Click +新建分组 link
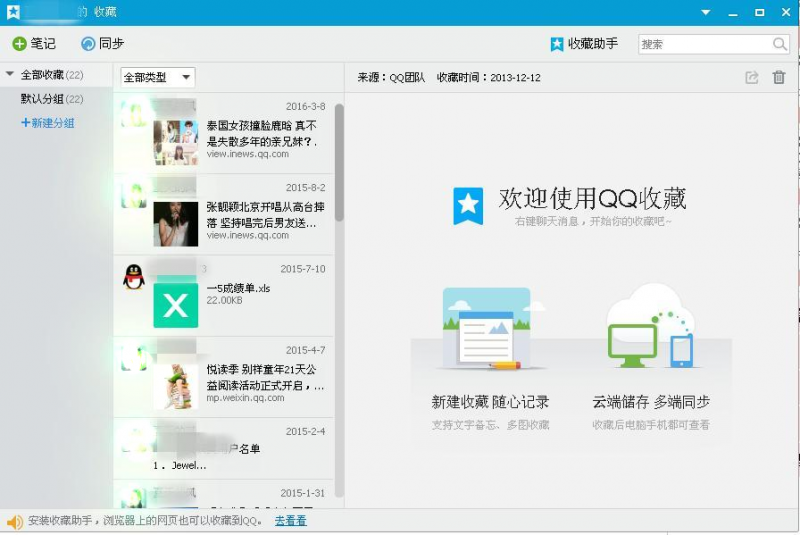Screen dimensions: 800x535 [x=47, y=123]
